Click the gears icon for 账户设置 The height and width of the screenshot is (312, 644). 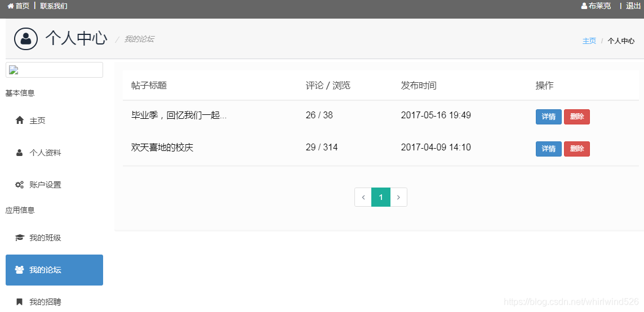[x=19, y=185]
